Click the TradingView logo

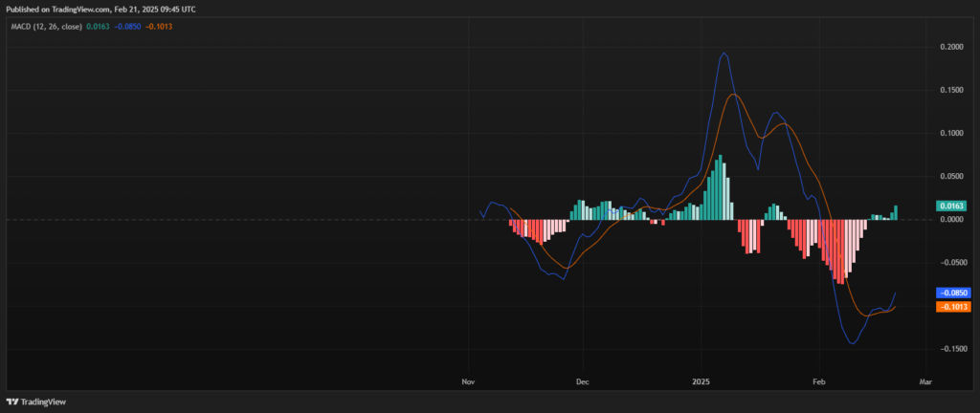35,402
